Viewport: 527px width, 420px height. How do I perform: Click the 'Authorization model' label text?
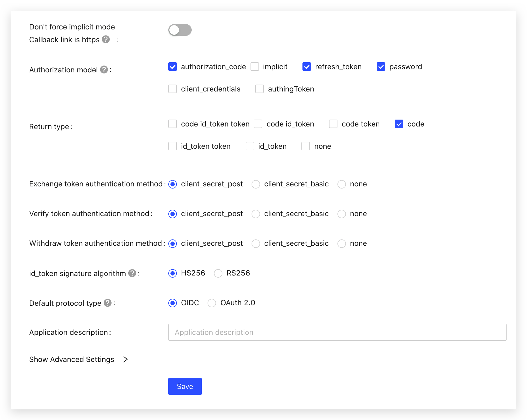point(64,70)
